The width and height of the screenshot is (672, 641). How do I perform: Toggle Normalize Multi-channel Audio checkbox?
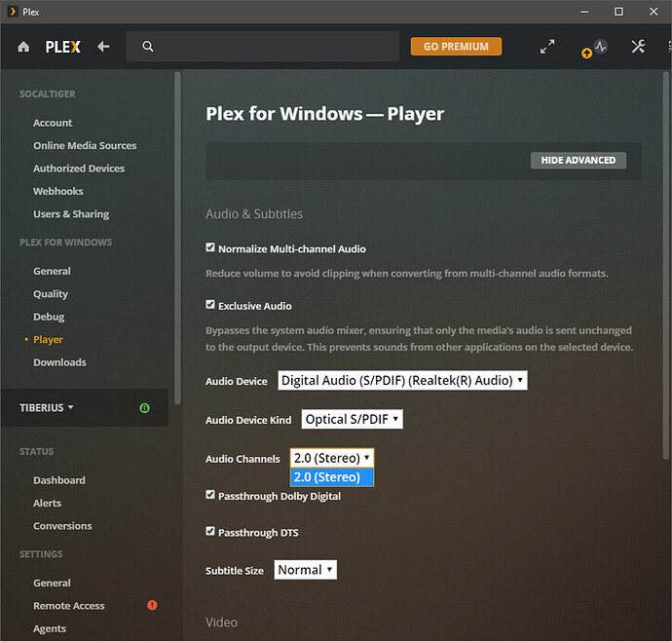(x=210, y=247)
